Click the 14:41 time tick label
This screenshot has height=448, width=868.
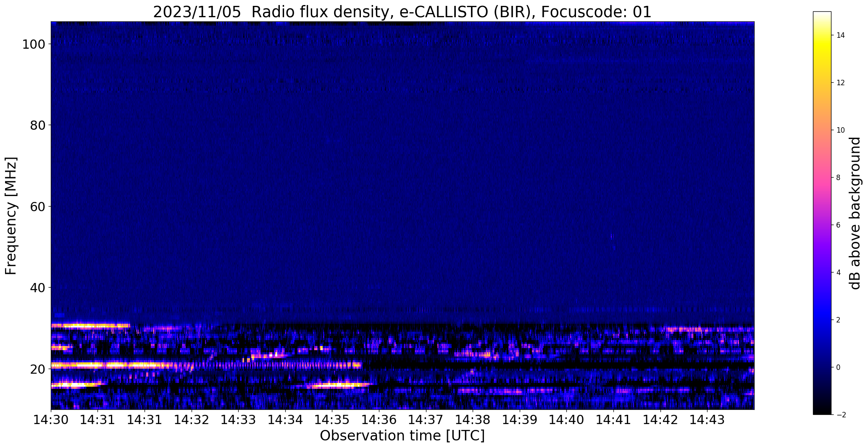pyautogui.click(x=613, y=420)
